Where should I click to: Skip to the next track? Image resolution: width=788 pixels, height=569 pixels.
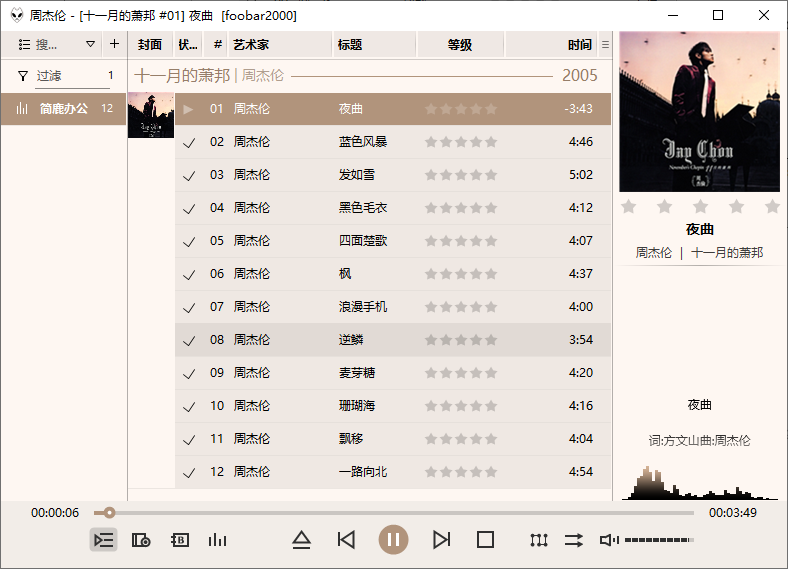(x=441, y=540)
